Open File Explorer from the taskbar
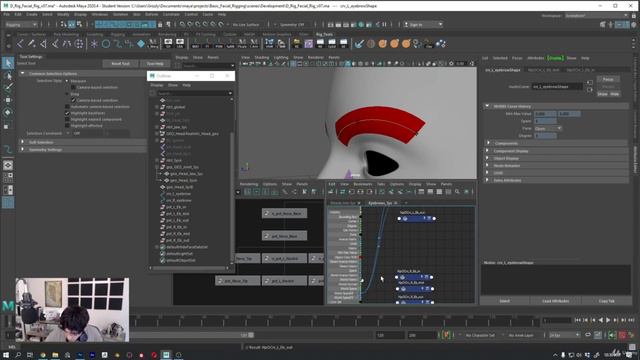Screen dimensions: 640x360 (55, 355)
